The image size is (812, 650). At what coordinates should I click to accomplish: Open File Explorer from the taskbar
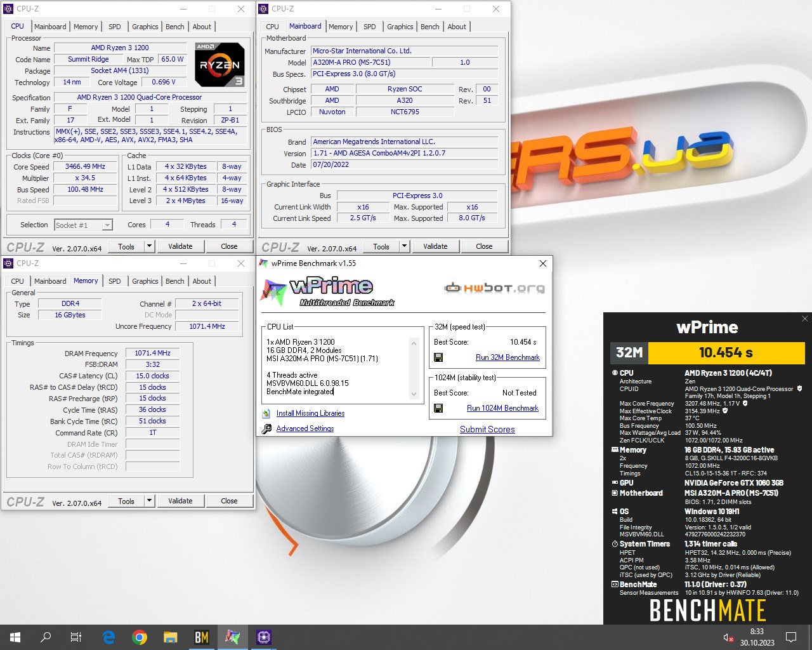(x=170, y=637)
